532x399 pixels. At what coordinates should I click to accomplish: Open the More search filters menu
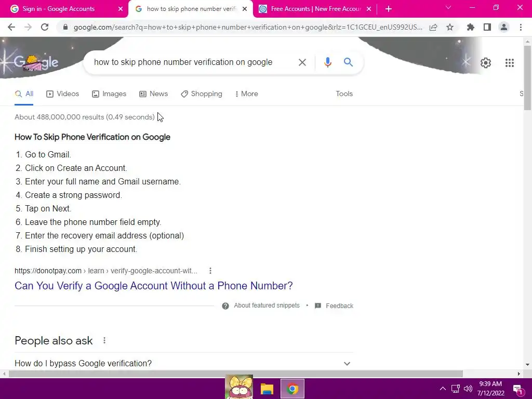coord(247,94)
